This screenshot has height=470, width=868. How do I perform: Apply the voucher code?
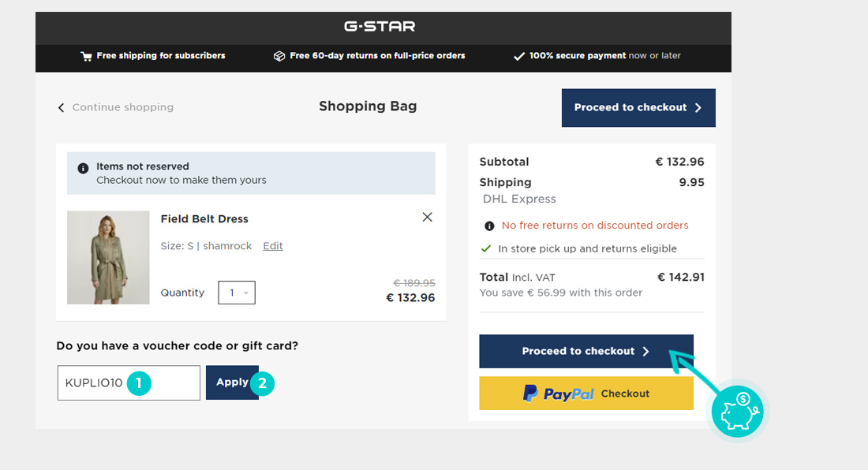[x=231, y=382]
